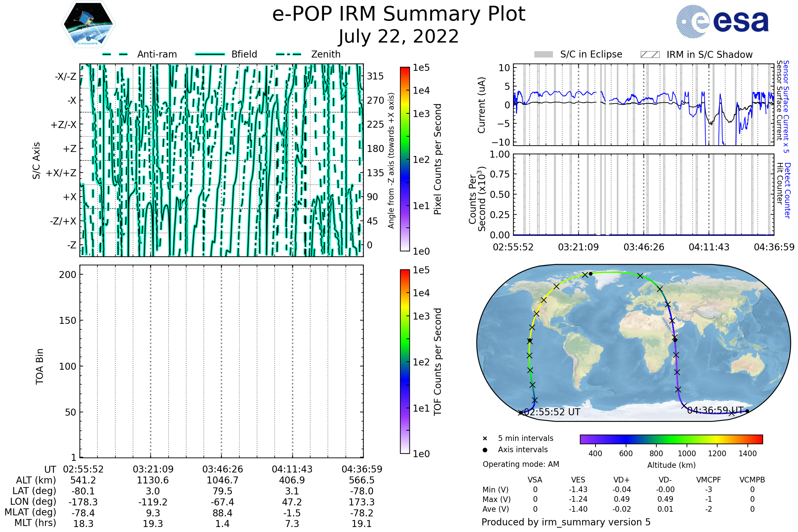Click the July 22, 2022 date subtitle
Screen dimensions: 798x532
click(x=399, y=36)
